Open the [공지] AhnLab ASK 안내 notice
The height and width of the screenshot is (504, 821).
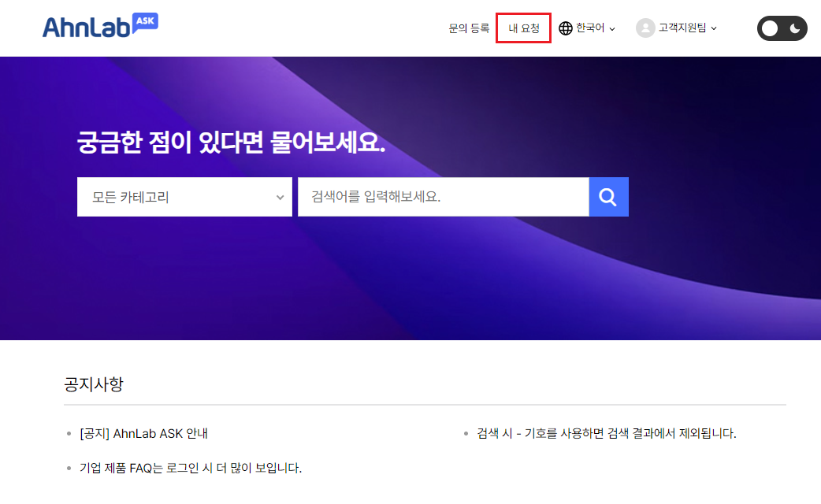pos(146,433)
